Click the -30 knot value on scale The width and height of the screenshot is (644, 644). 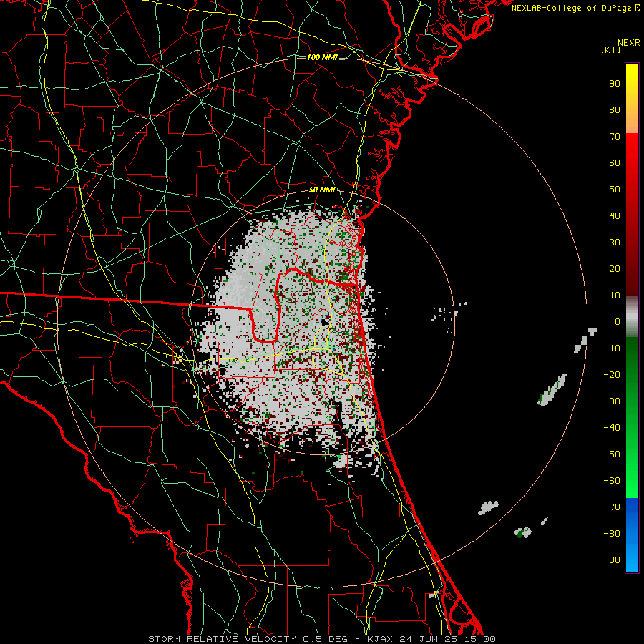click(x=612, y=401)
